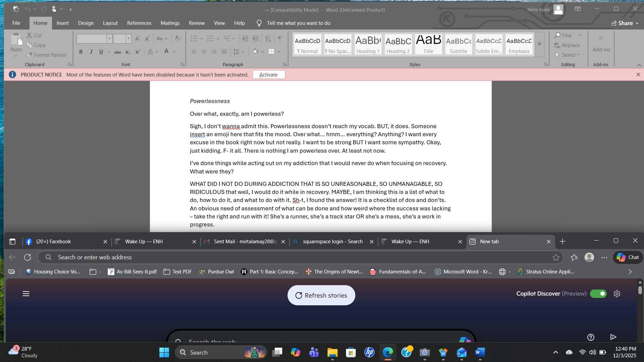The height and width of the screenshot is (362, 644).
Task: Click the Paste clipboard icon
Action: point(16,39)
